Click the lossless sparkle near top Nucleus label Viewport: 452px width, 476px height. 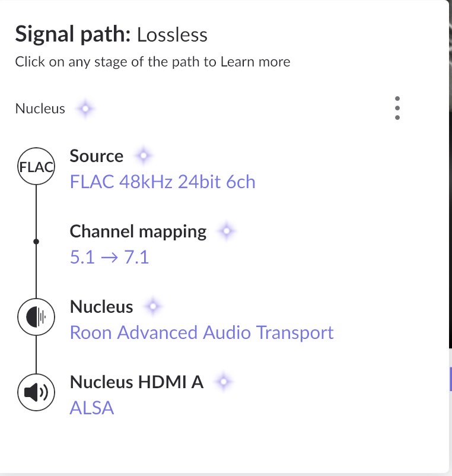[x=85, y=109]
